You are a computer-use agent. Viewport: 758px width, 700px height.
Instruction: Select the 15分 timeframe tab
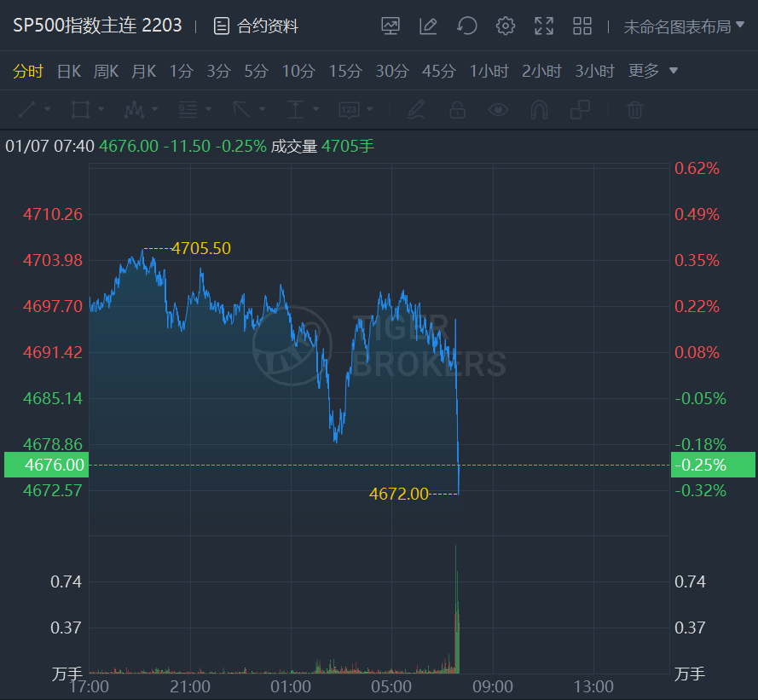345,71
